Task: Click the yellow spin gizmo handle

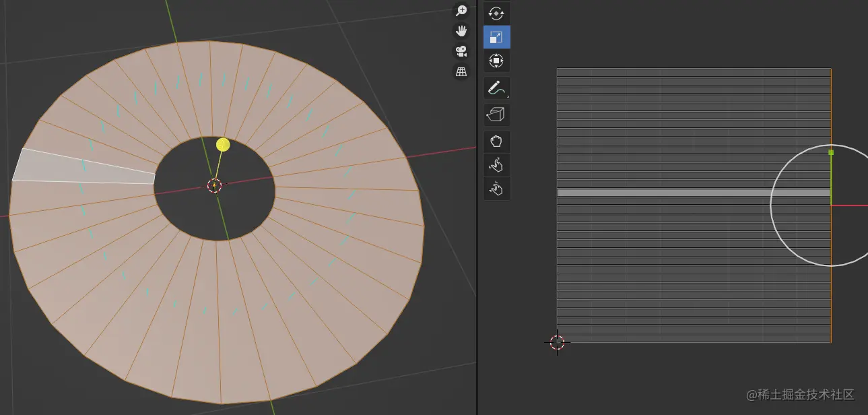Action: click(223, 145)
